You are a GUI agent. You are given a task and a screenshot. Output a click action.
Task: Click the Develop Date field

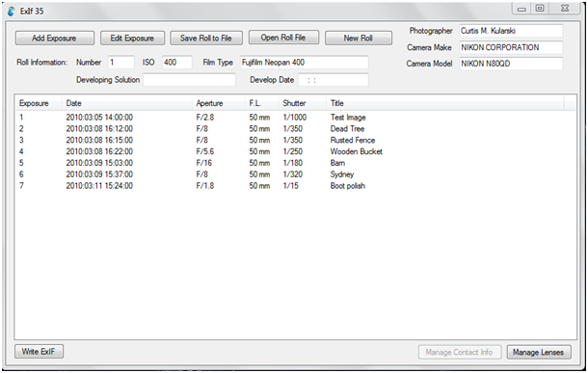[333, 80]
